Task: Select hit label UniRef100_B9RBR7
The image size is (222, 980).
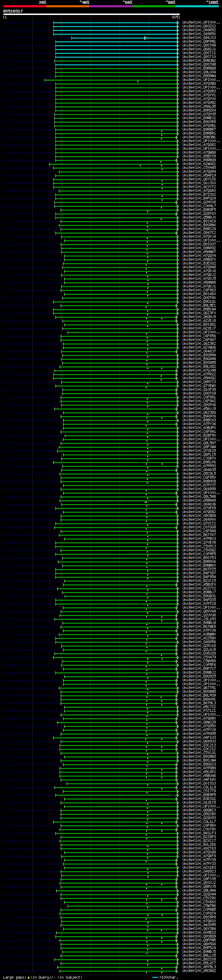Action: 199,129
